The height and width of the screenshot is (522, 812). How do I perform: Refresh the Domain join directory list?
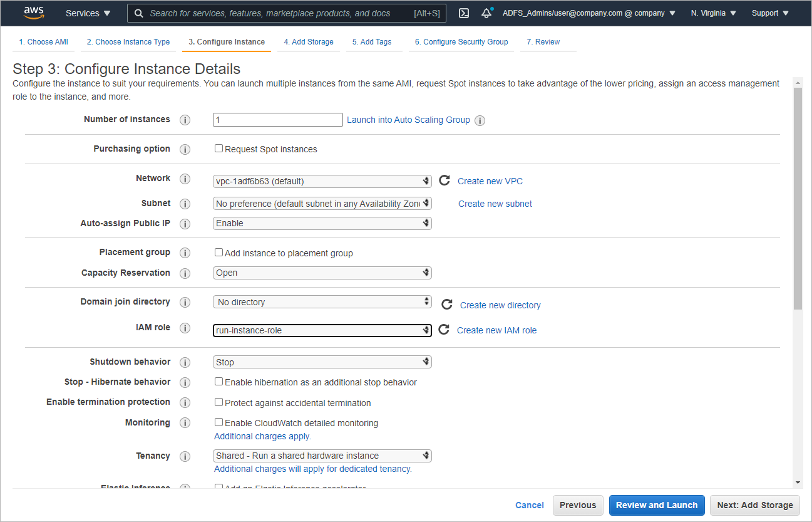pyautogui.click(x=447, y=305)
